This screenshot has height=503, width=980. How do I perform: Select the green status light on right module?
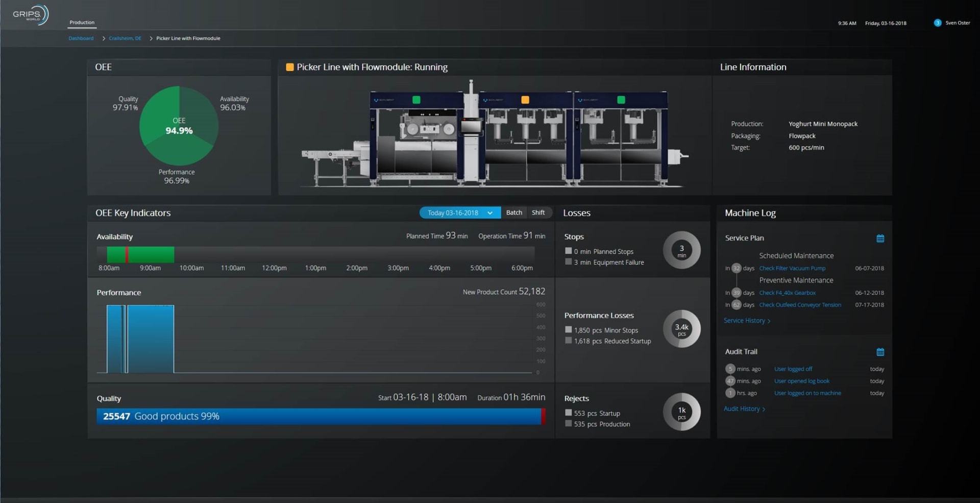[621, 100]
